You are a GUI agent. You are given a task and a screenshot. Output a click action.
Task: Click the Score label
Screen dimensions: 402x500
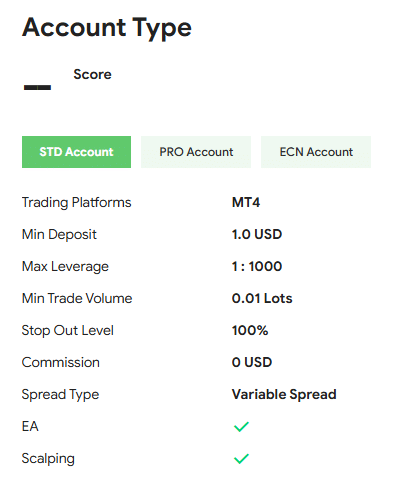tap(92, 74)
